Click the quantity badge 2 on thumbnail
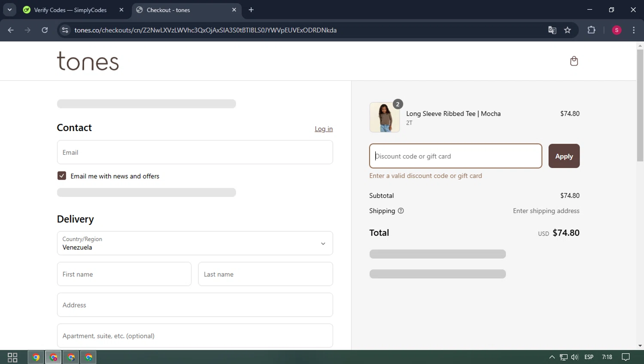Image resolution: width=644 pixels, height=364 pixels. pyautogui.click(x=398, y=104)
